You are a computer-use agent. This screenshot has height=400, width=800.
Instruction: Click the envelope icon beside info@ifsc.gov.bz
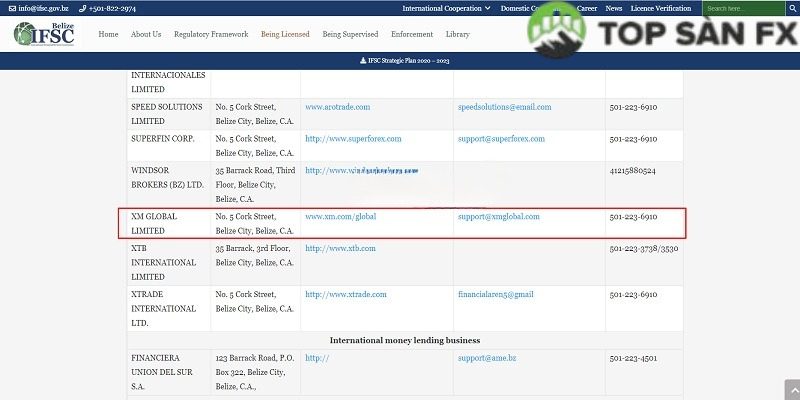[10, 8]
